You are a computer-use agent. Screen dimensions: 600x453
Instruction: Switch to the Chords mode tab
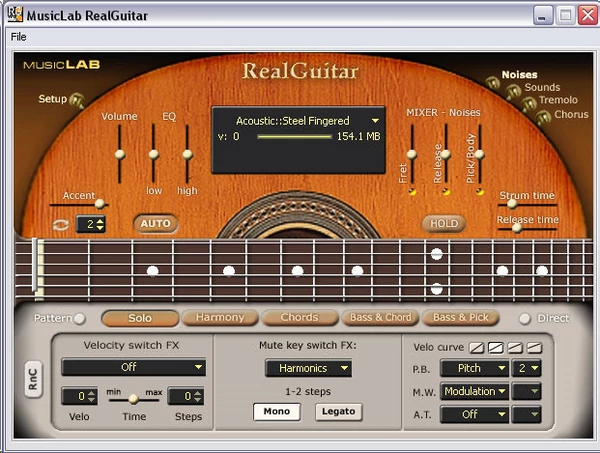pyautogui.click(x=300, y=318)
